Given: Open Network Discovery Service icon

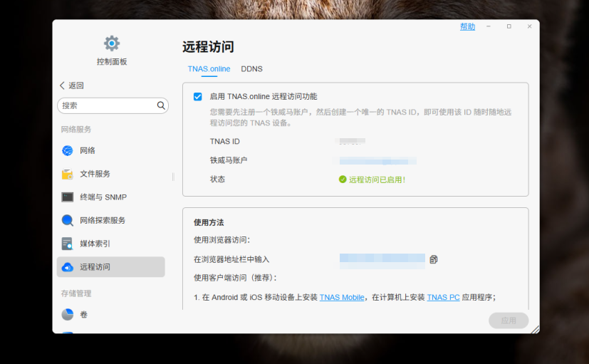Looking at the screenshot, I should coord(68,220).
